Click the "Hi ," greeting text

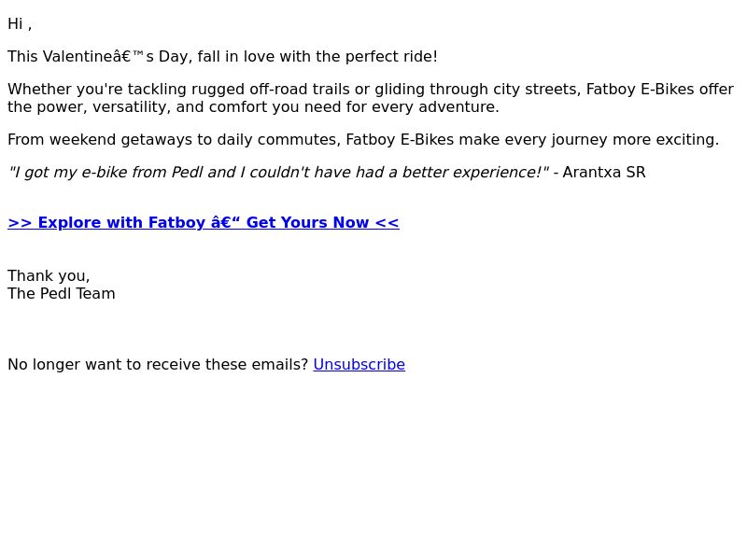pyautogui.click(x=20, y=24)
